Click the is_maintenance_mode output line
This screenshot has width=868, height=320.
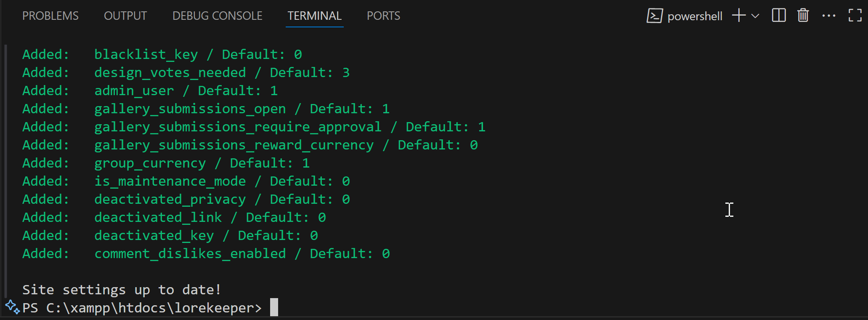point(186,181)
